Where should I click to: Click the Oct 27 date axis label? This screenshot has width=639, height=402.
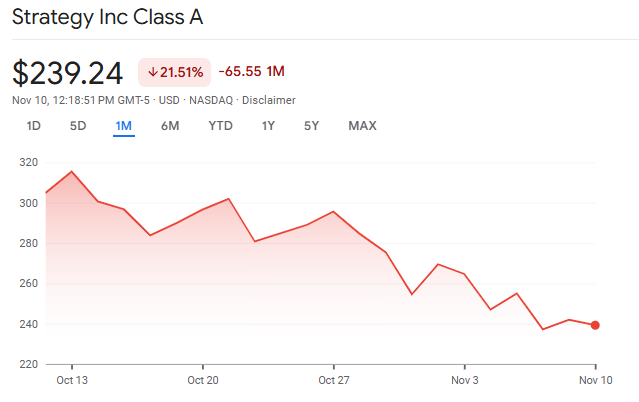333,381
